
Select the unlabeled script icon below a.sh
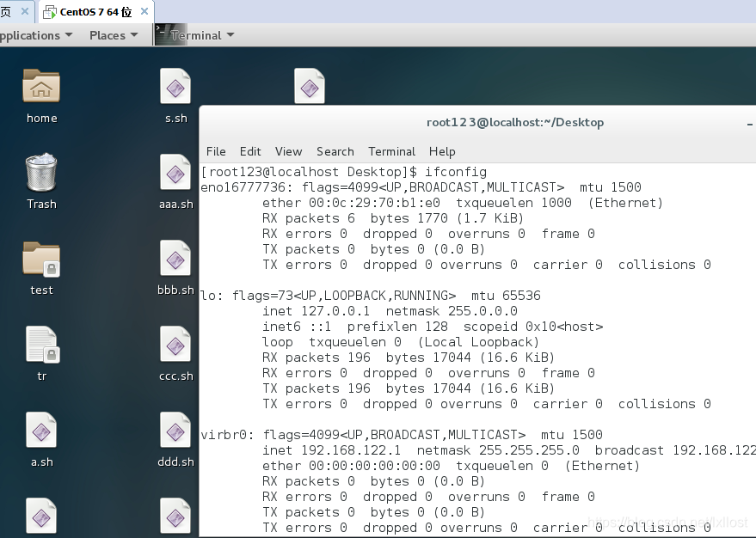pos(41,517)
